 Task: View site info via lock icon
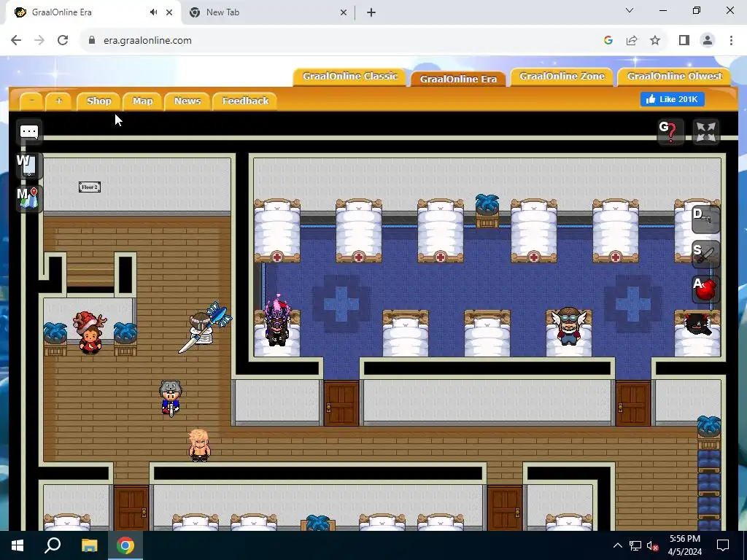92,40
